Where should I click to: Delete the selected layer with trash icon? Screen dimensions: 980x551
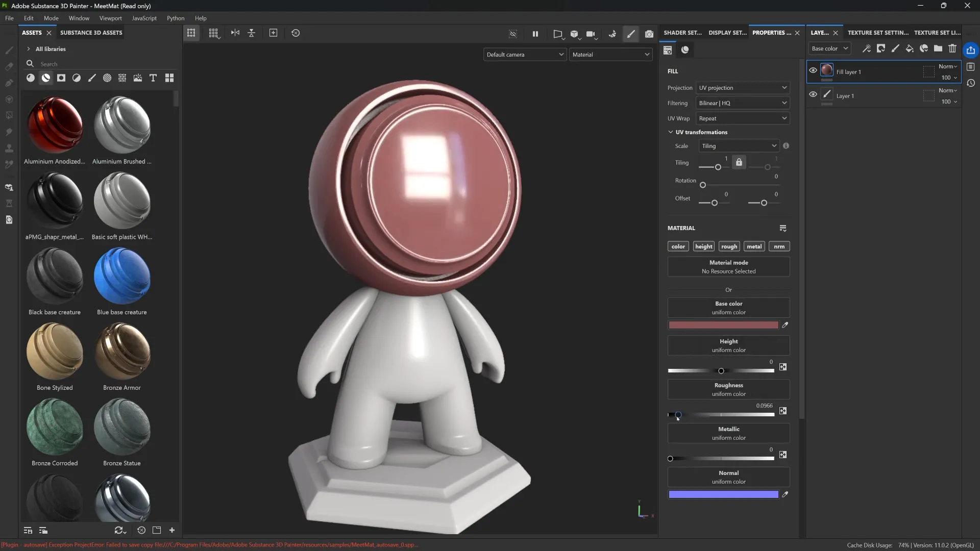click(952, 48)
